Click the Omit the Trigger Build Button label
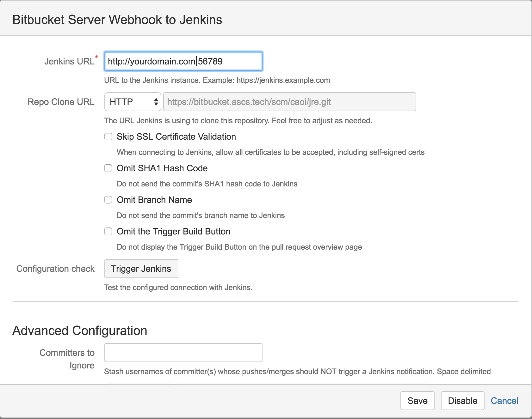This screenshot has width=532, height=419. pos(173,231)
